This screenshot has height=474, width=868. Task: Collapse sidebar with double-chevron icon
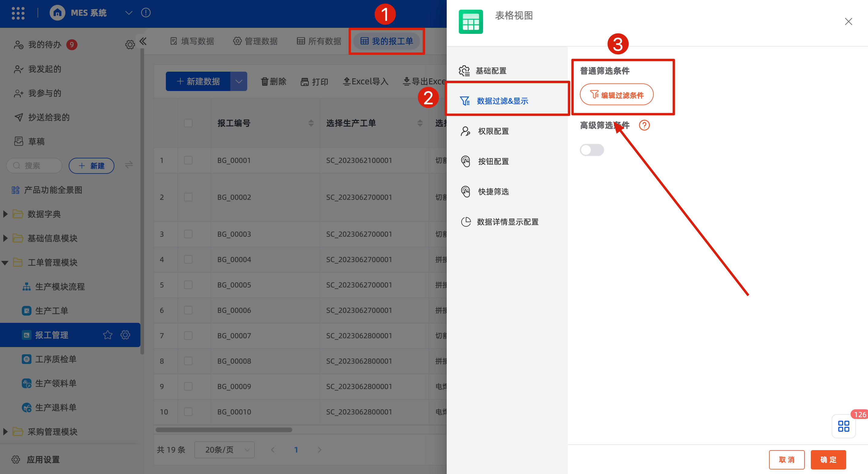[143, 41]
